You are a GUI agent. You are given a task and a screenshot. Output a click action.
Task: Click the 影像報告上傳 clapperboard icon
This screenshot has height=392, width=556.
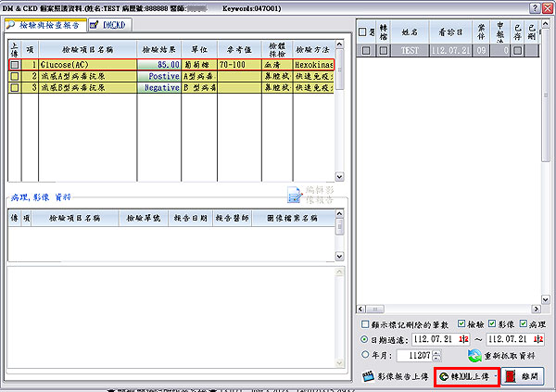pyautogui.click(x=371, y=377)
